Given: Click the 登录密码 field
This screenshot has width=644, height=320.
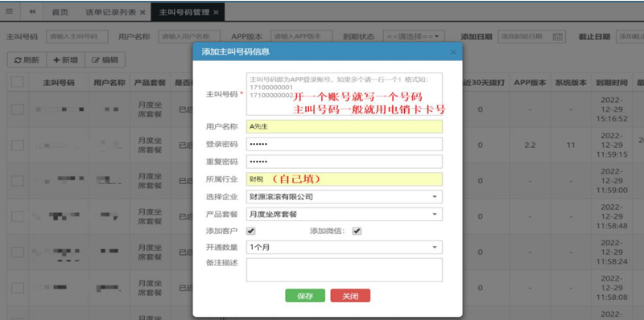Looking at the screenshot, I should (345, 145).
